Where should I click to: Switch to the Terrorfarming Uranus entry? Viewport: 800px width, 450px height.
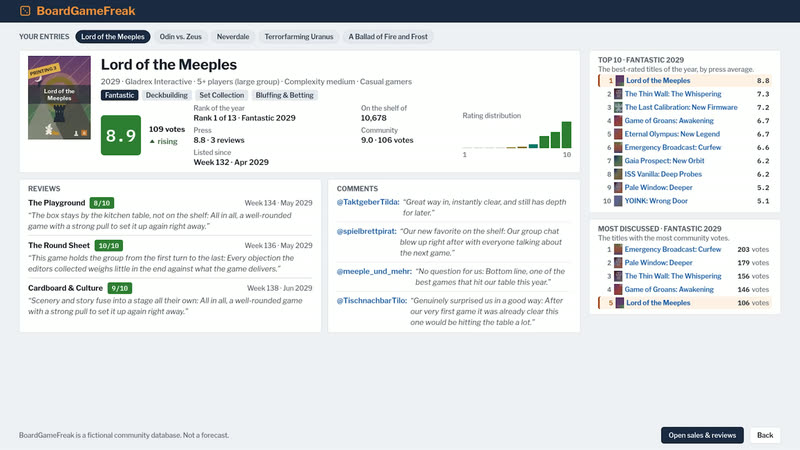click(x=298, y=37)
